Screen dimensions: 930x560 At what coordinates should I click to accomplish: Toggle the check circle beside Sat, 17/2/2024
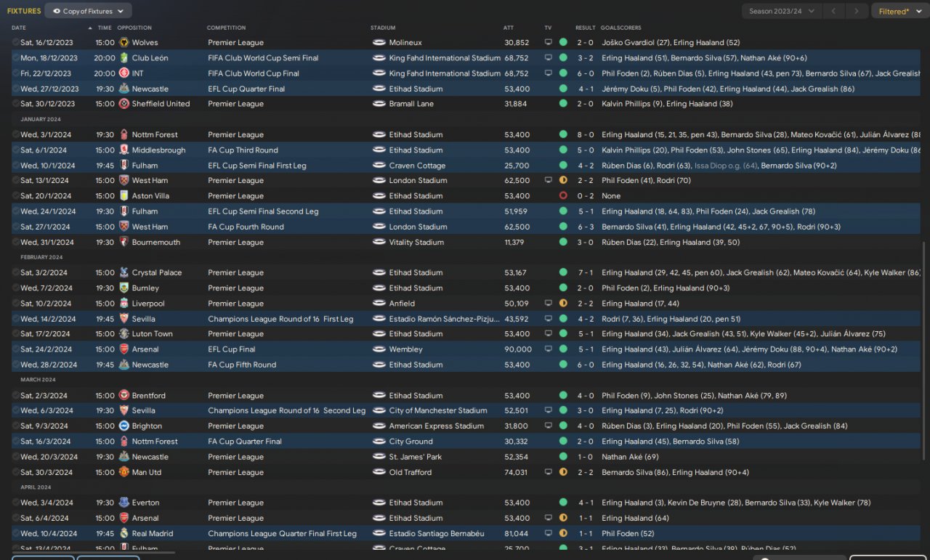(x=16, y=334)
